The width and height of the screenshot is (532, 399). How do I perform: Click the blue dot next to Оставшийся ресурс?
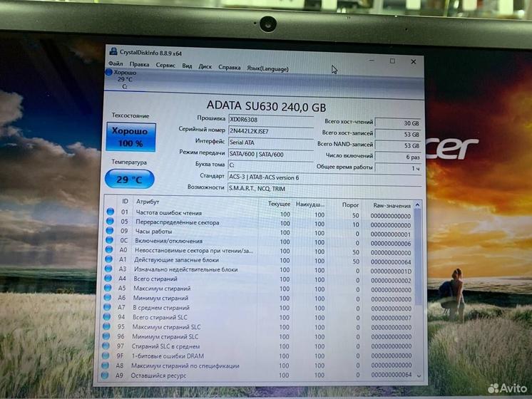[x=110, y=375]
